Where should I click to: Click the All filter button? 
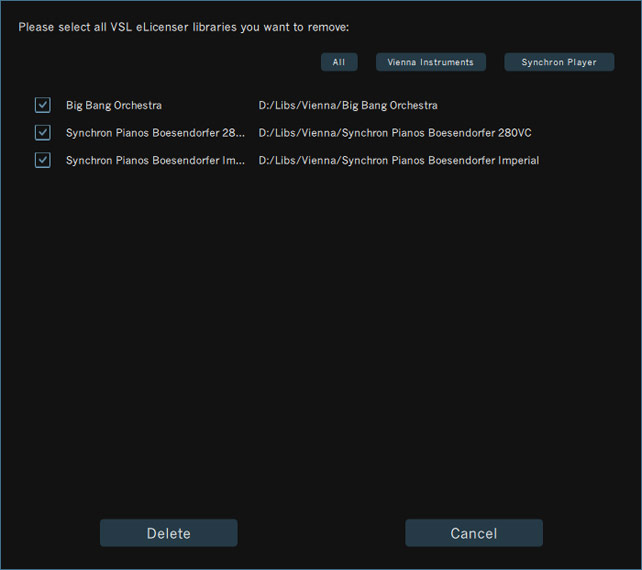click(339, 62)
